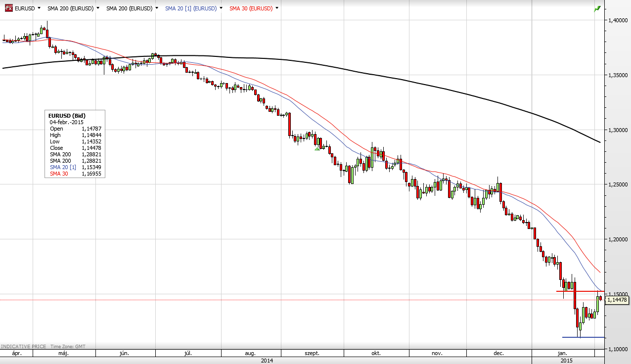Click the 1,40000 price axis label
The height and width of the screenshot is (364, 631).
pos(618,20)
